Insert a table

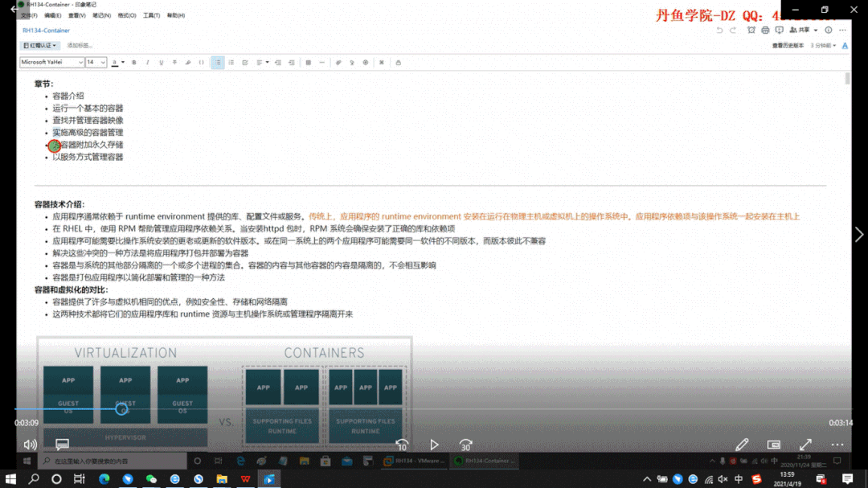coord(309,63)
